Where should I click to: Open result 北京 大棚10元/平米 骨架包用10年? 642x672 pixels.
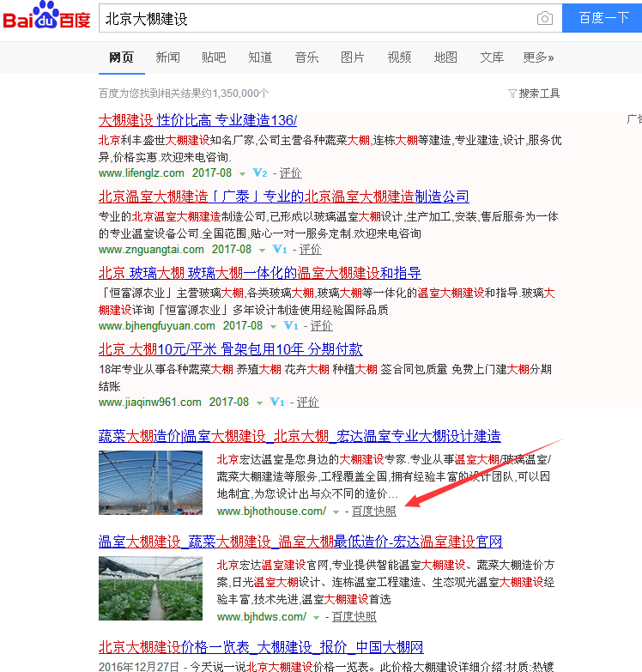pos(231,349)
